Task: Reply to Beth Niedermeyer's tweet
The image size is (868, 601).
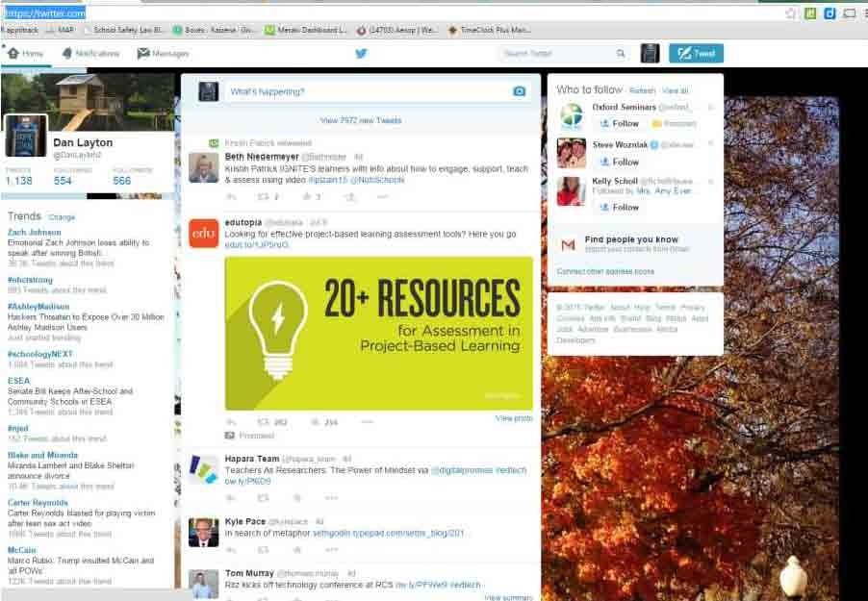Action: [231, 196]
